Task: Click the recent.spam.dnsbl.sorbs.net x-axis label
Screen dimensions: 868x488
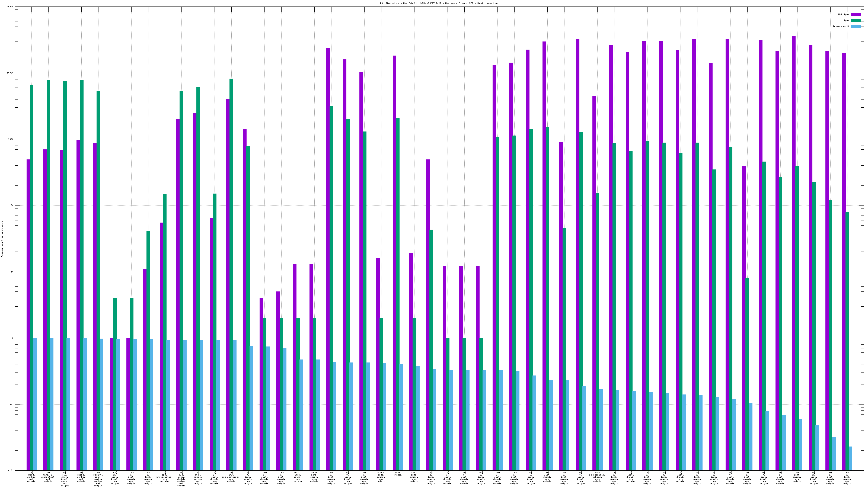Action: (98, 479)
